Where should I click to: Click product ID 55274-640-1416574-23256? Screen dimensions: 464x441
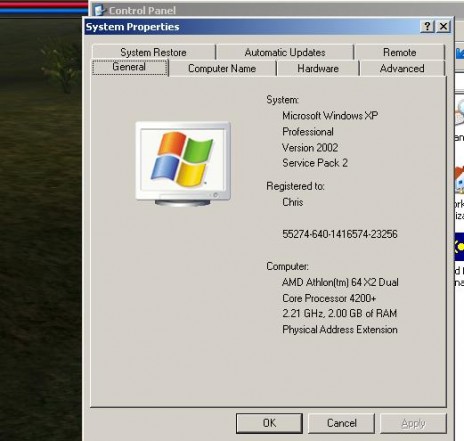(340, 234)
